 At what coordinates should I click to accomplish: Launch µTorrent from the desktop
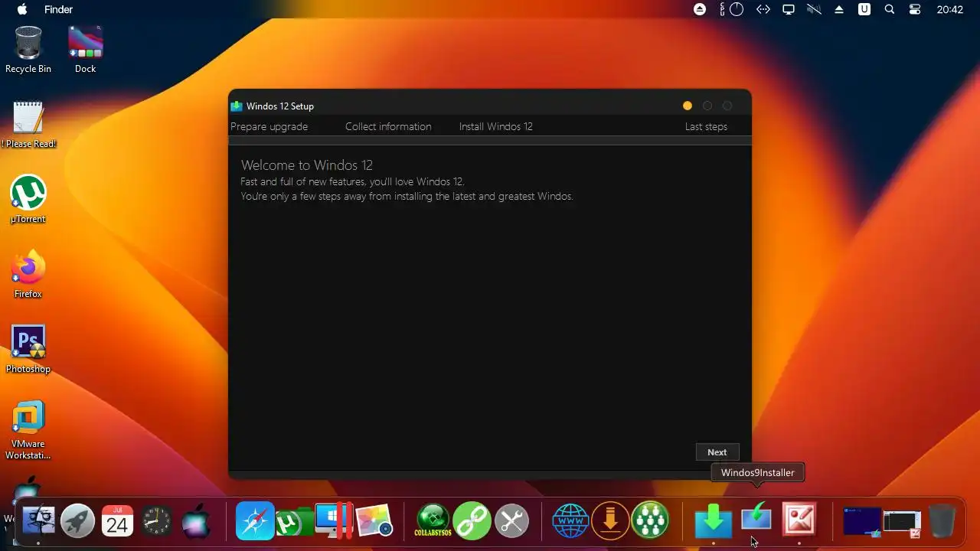[x=28, y=200]
